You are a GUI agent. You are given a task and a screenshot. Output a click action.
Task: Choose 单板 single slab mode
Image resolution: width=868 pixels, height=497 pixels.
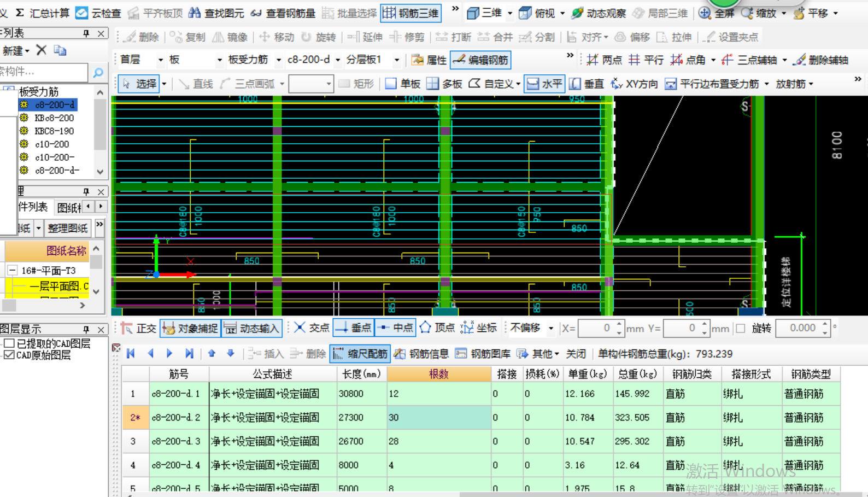pyautogui.click(x=403, y=84)
